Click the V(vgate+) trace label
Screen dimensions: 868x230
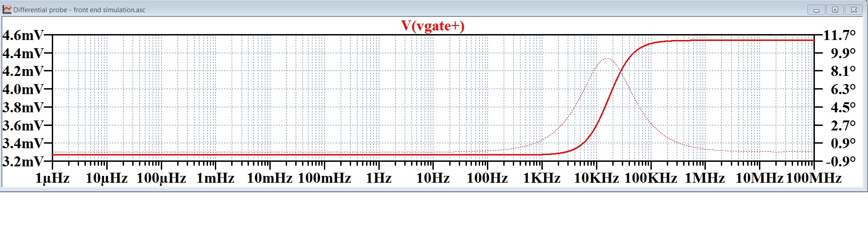coord(433,25)
